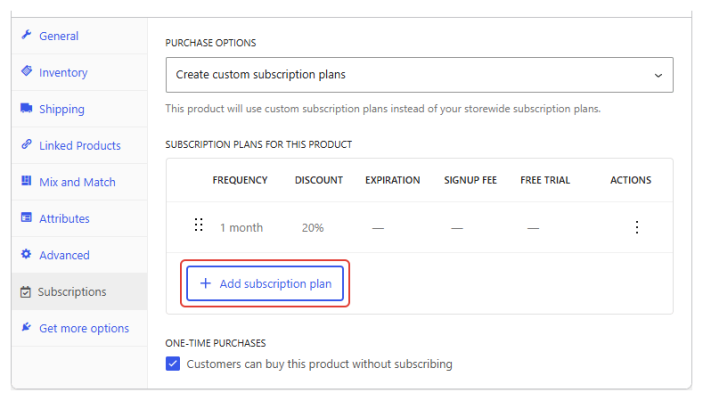Click the wrench icon beside General
703x401 pixels.
pyautogui.click(x=26, y=35)
